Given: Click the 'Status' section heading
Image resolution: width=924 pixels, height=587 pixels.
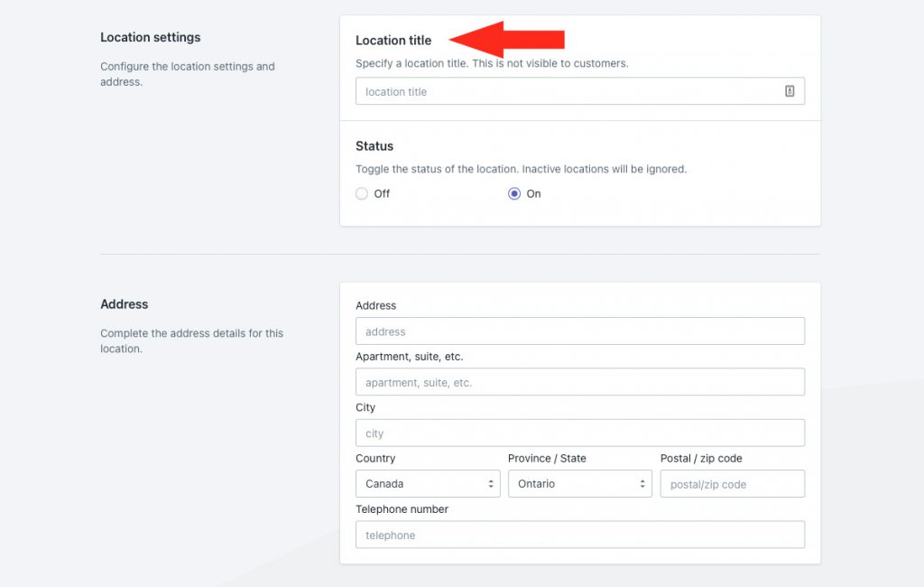Looking at the screenshot, I should pyautogui.click(x=374, y=145).
